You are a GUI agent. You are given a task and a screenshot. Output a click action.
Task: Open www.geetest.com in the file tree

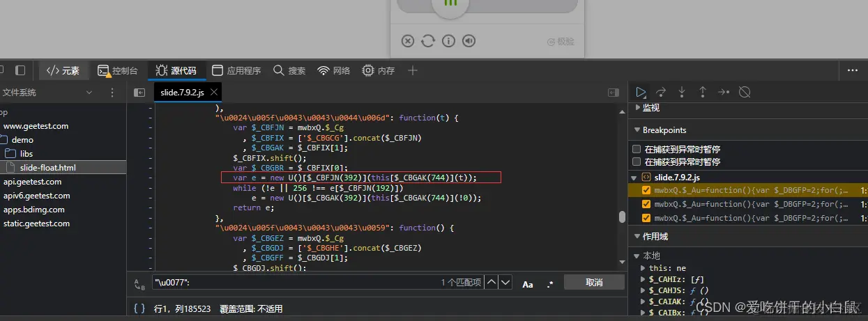(36, 126)
